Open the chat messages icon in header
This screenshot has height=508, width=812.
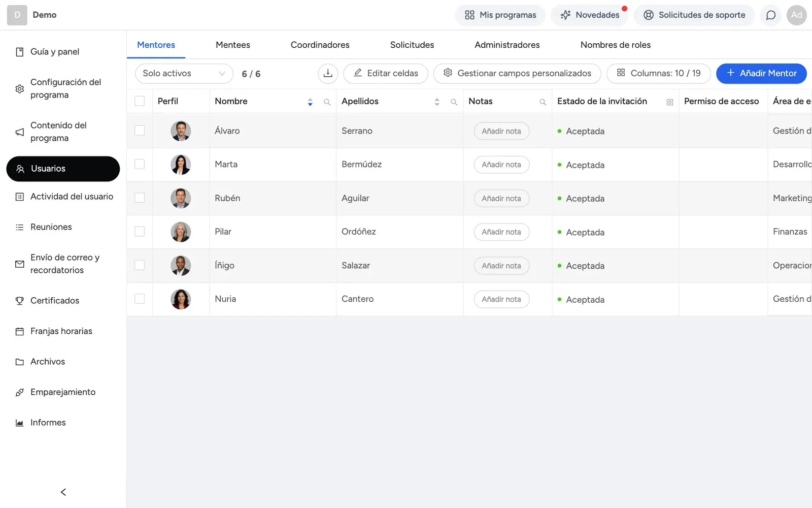770,15
